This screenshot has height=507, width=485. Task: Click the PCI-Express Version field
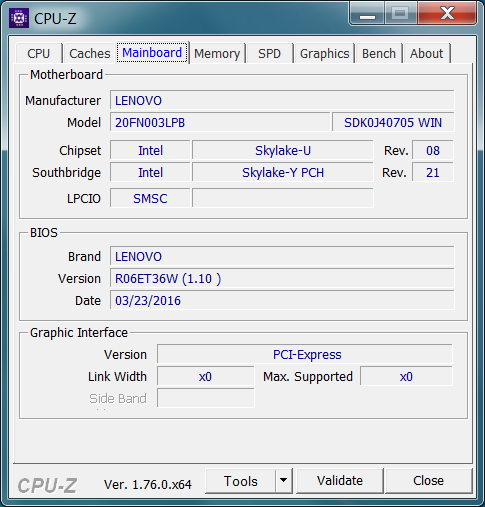pos(305,354)
